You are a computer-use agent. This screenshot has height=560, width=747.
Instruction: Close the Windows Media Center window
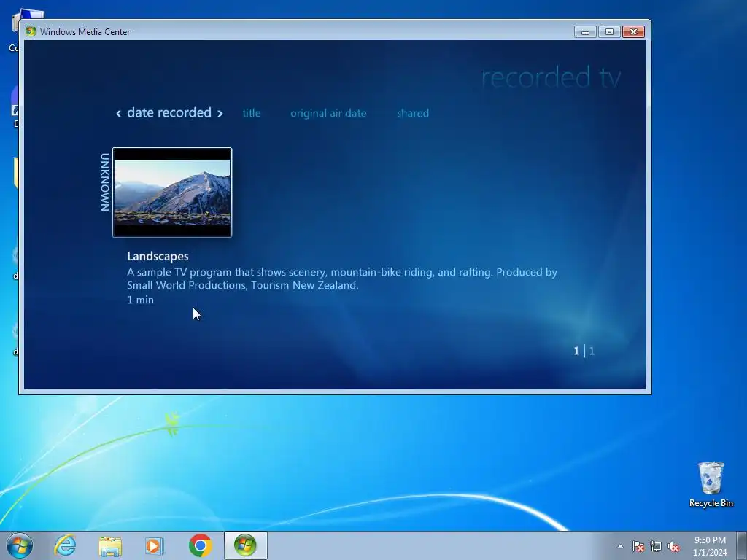(x=634, y=32)
